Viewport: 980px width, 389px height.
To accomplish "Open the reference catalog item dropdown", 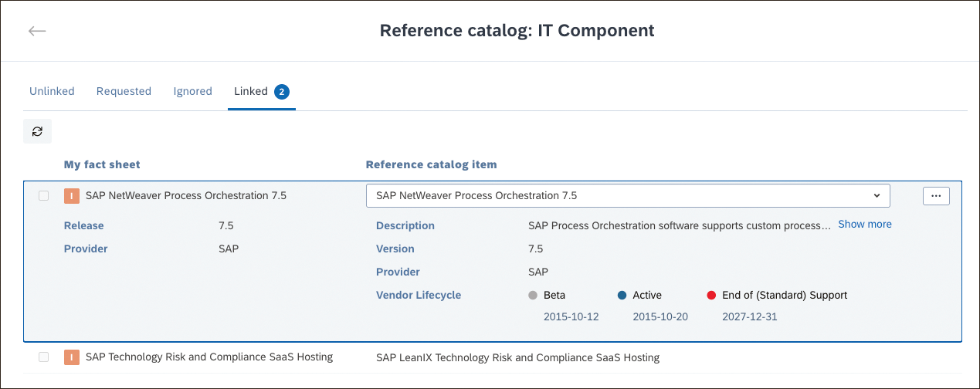I will (628, 195).
